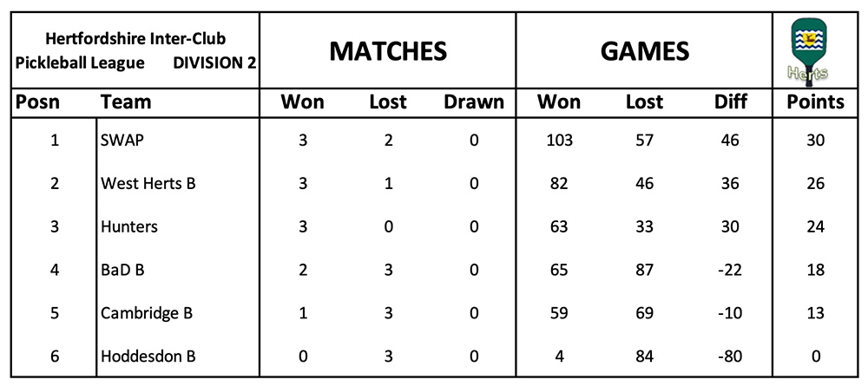
Task: Click the Posn column header
Action: click(39, 102)
